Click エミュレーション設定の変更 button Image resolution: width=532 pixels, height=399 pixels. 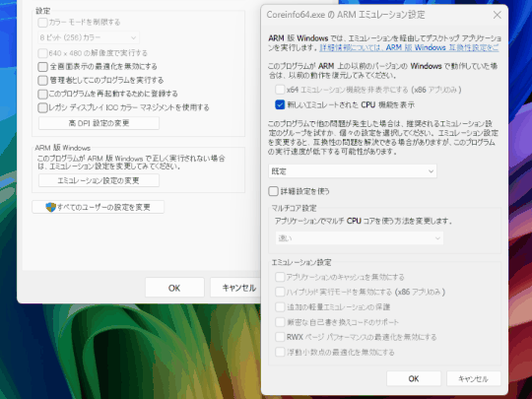point(99,180)
